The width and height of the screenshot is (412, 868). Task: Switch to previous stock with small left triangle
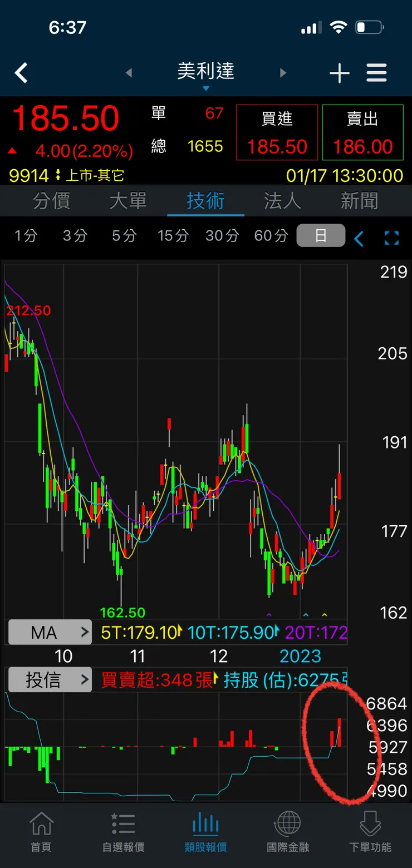pyautogui.click(x=129, y=73)
